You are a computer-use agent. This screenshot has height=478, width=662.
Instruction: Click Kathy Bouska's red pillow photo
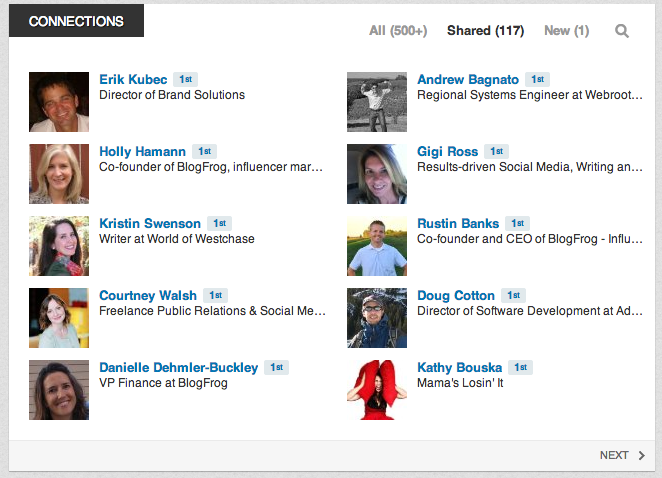pyautogui.click(x=377, y=390)
